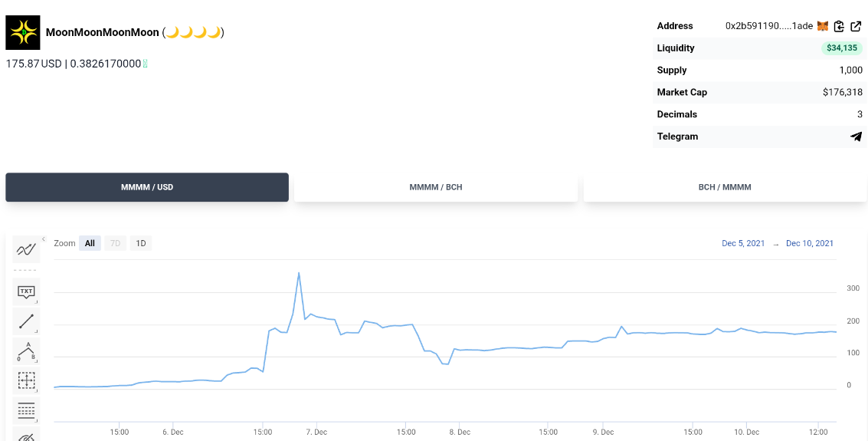Open address in external explorer
Viewport: 868px width, 441px height.
[x=856, y=26]
